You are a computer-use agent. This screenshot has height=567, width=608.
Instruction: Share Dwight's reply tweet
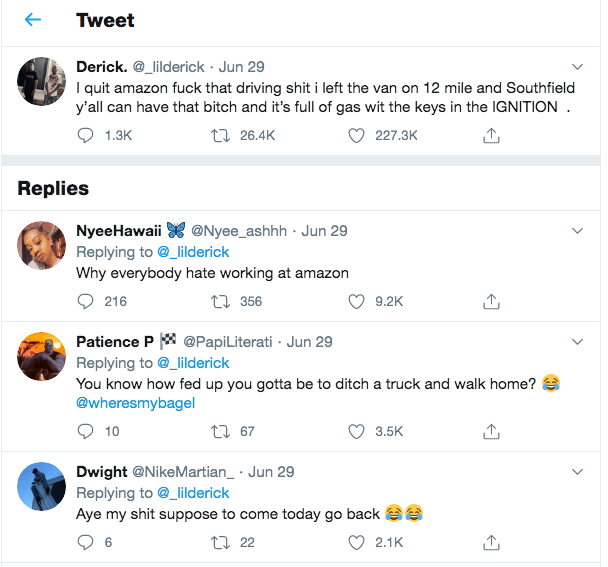click(491, 542)
